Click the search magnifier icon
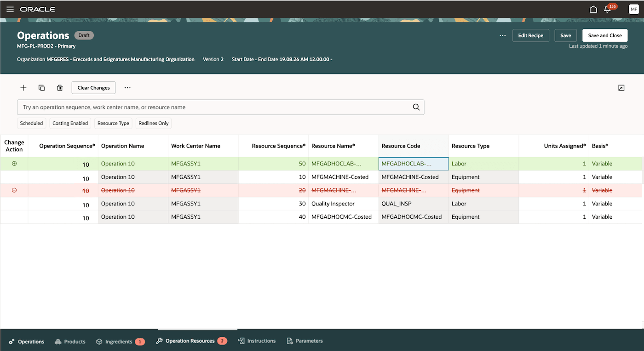 coord(416,107)
